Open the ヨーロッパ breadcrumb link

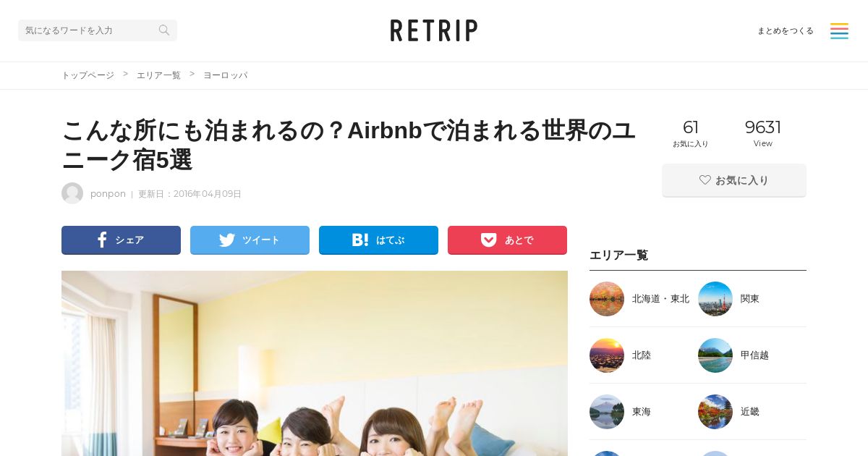click(x=225, y=75)
